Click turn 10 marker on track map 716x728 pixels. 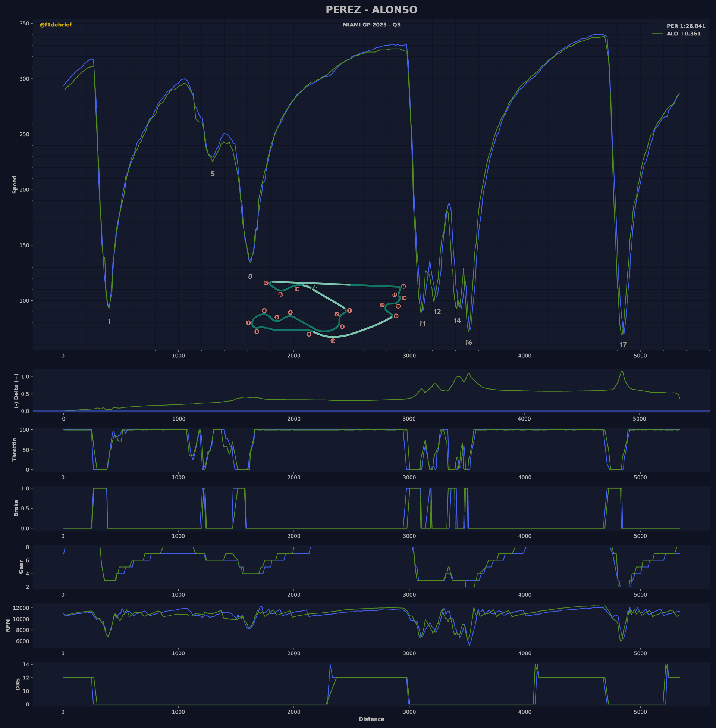click(333, 341)
